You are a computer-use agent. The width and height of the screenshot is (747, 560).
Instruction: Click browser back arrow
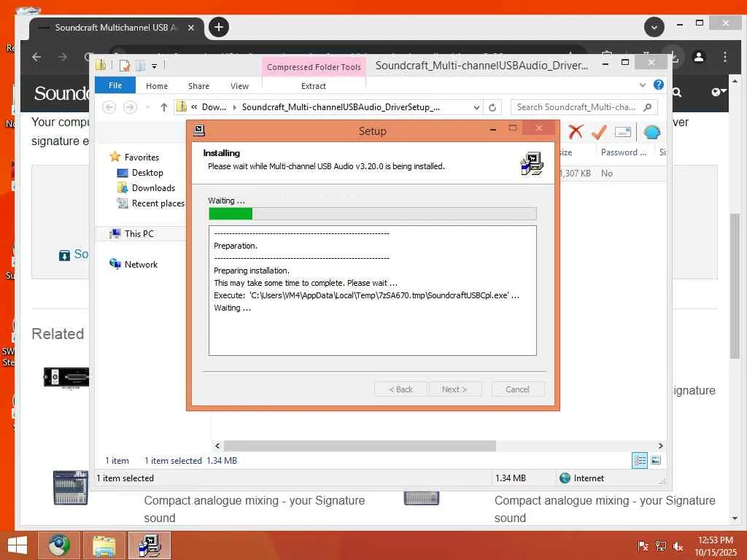click(36, 57)
